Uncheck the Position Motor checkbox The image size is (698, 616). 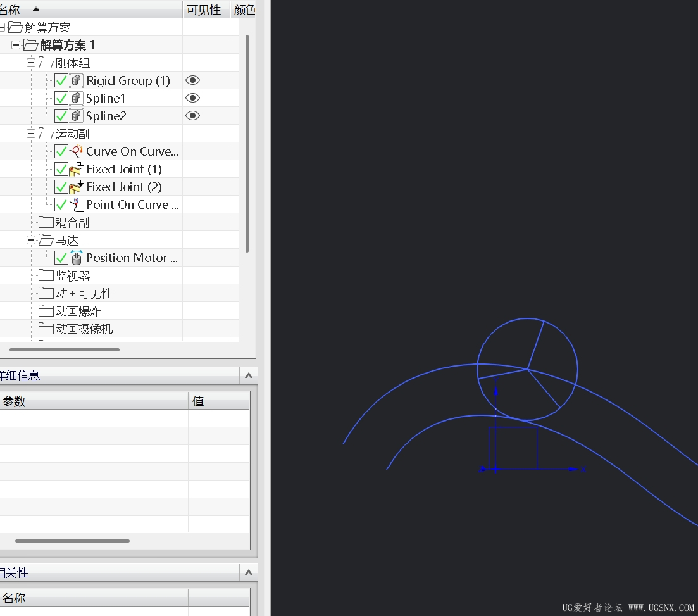(61, 258)
